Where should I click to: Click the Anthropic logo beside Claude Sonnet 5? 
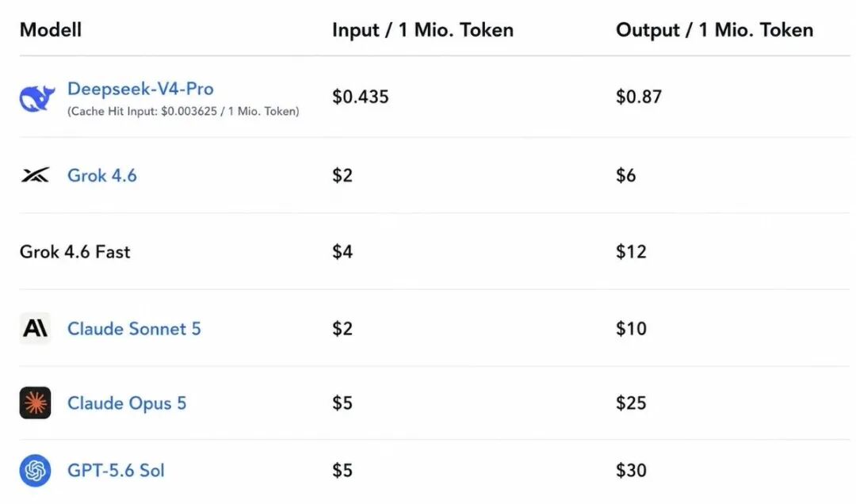click(x=35, y=328)
